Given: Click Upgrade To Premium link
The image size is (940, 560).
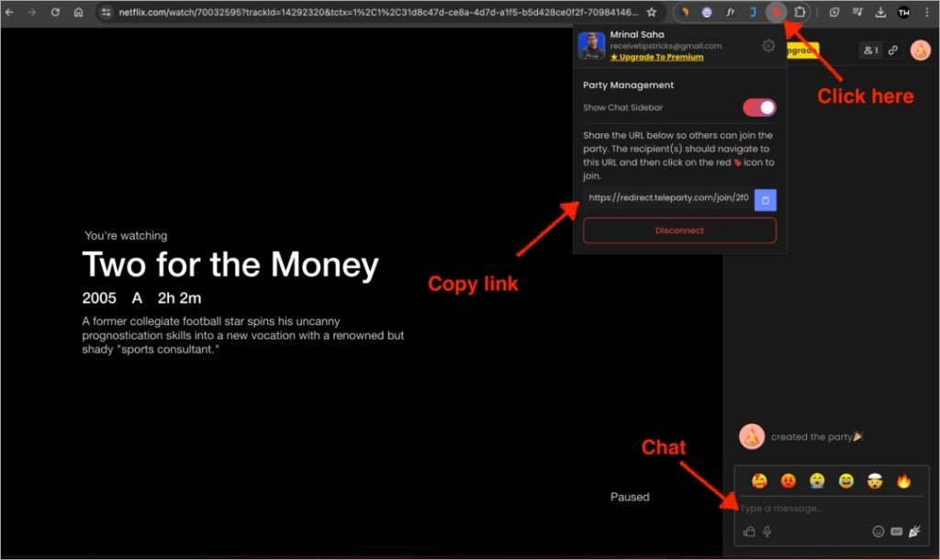Looking at the screenshot, I should tap(657, 57).
